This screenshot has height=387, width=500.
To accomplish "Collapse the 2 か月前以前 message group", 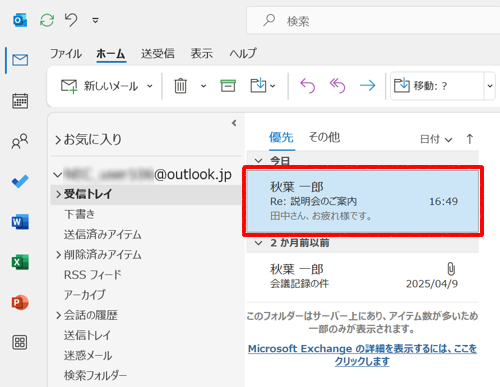I will click(x=259, y=243).
